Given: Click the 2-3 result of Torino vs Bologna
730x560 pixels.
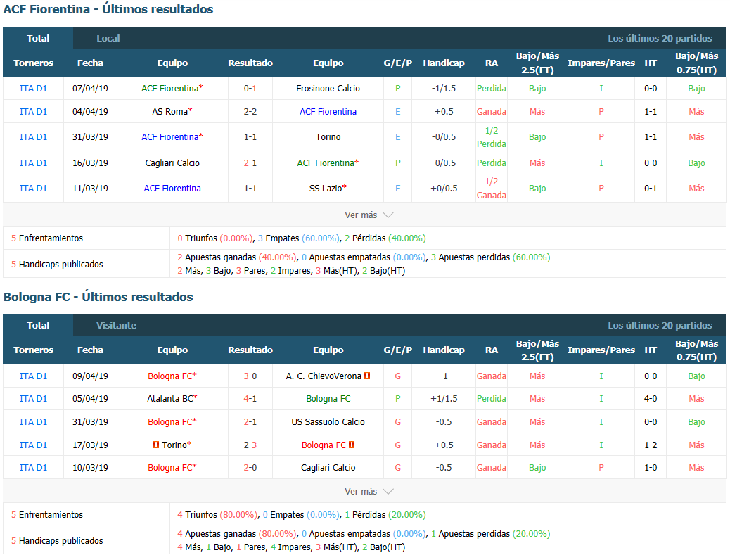Looking at the screenshot, I should click(250, 445).
